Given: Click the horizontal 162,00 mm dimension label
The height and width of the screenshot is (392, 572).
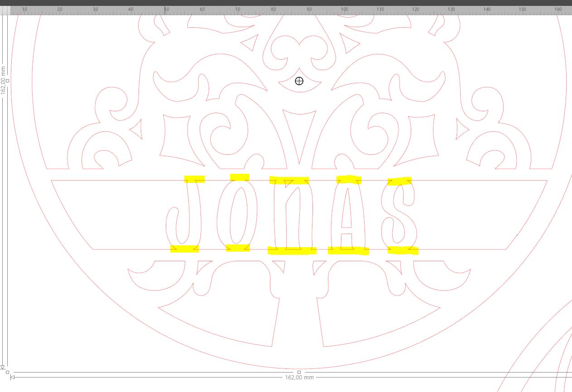Looking at the screenshot, I should [x=299, y=378].
